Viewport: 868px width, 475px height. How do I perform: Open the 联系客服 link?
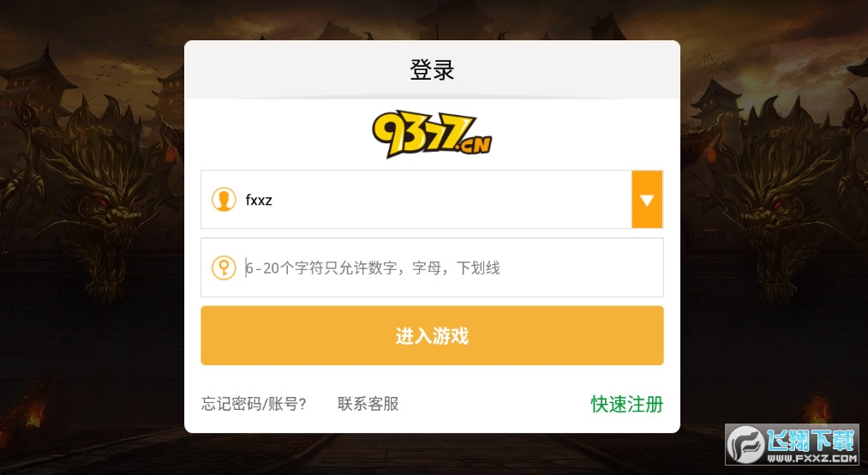tap(368, 404)
